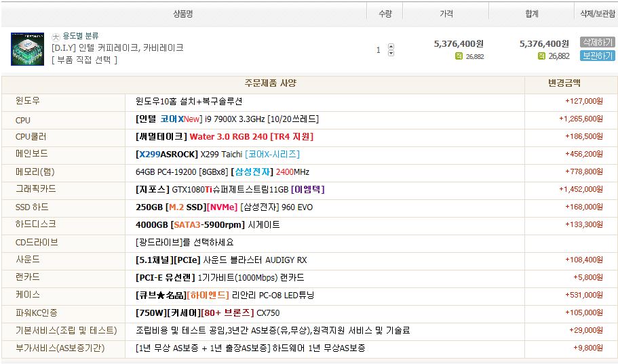Click the quantity value 1
The width and height of the screenshot is (618, 364).
click(379, 49)
